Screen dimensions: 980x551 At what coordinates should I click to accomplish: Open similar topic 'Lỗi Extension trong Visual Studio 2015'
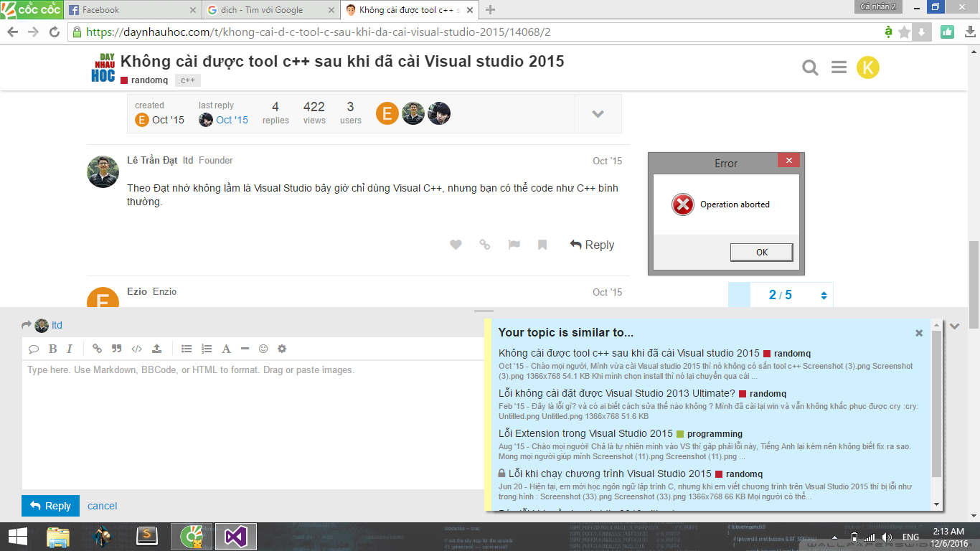[x=585, y=433]
